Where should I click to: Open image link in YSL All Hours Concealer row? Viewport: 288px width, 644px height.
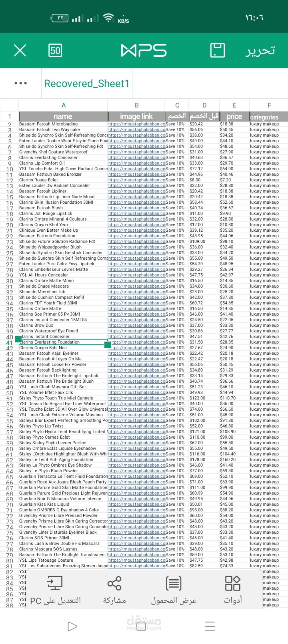(136, 275)
